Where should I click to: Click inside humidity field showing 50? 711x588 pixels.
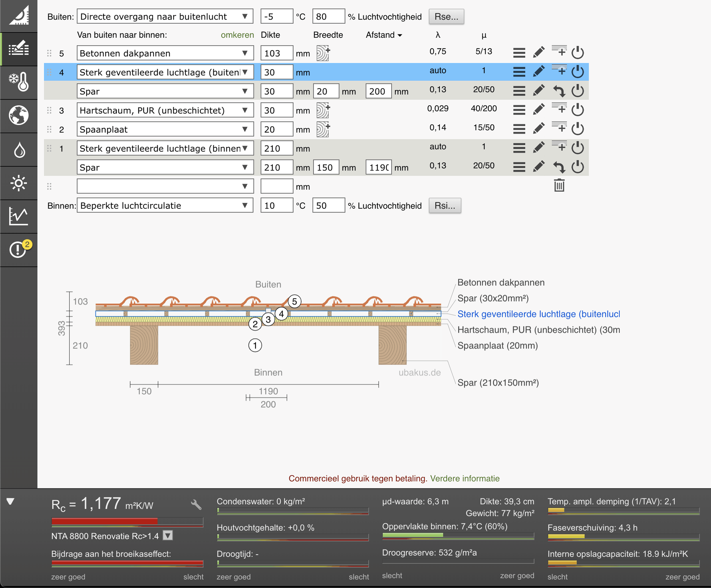(x=328, y=205)
